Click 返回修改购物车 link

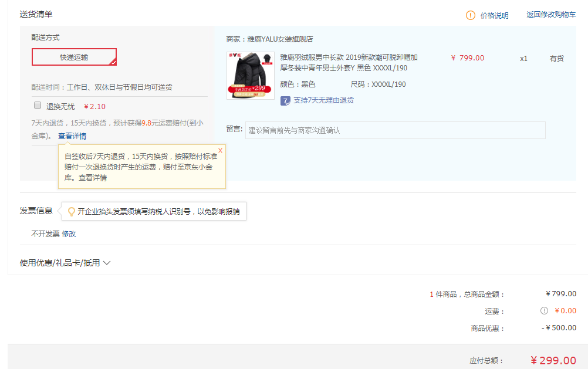(x=551, y=15)
